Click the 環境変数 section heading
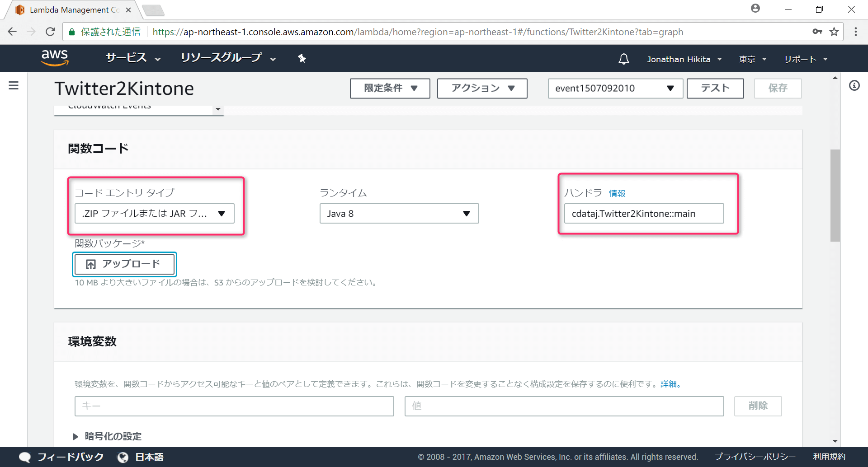Image resolution: width=868 pixels, height=467 pixels. 92,341
